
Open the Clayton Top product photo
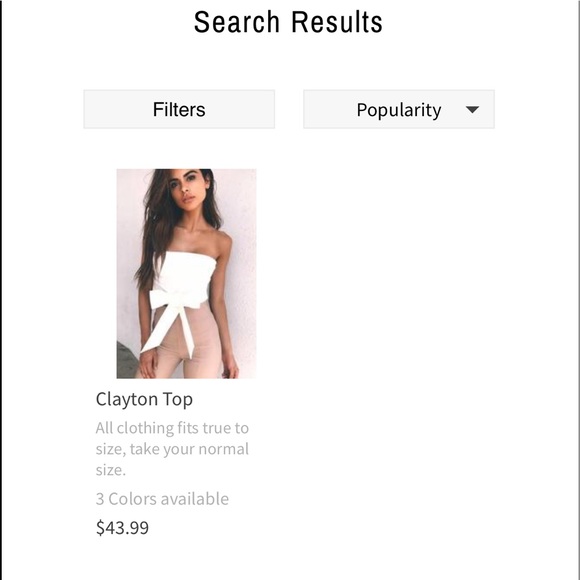(186, 274)
